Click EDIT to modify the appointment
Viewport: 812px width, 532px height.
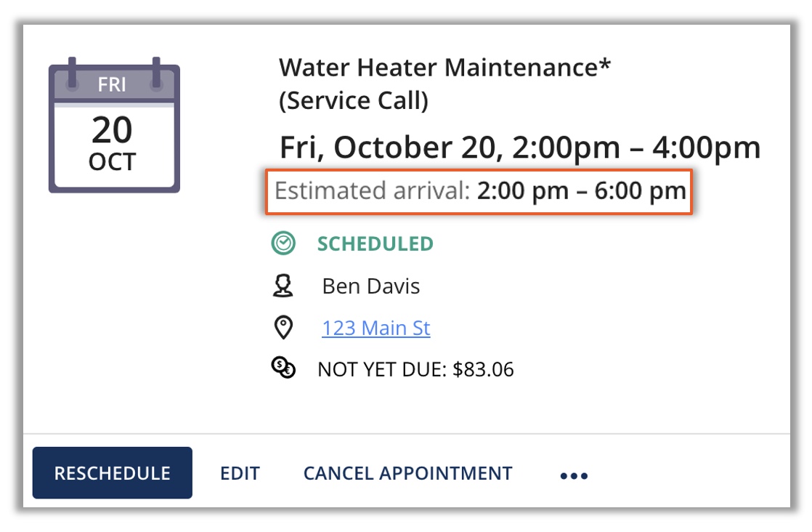240,474
